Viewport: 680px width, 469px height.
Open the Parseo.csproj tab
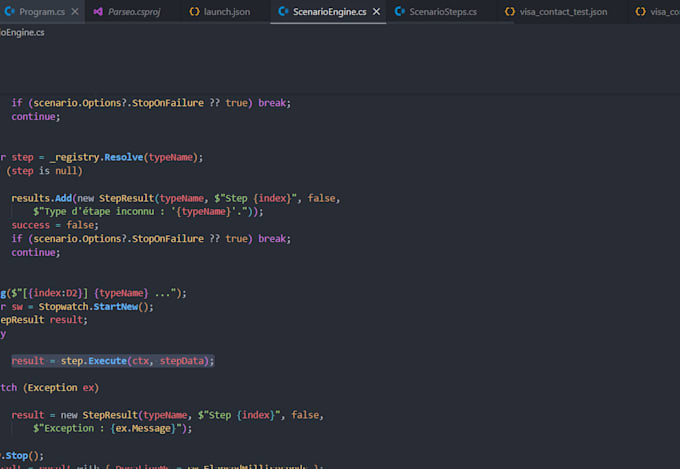pos(134,12)
